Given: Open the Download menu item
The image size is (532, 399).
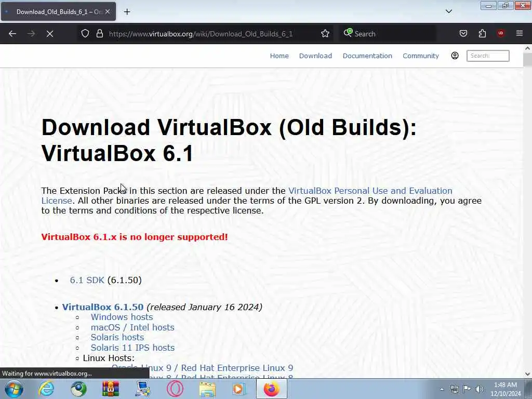Looking at the screenshot, I should 315,56.
